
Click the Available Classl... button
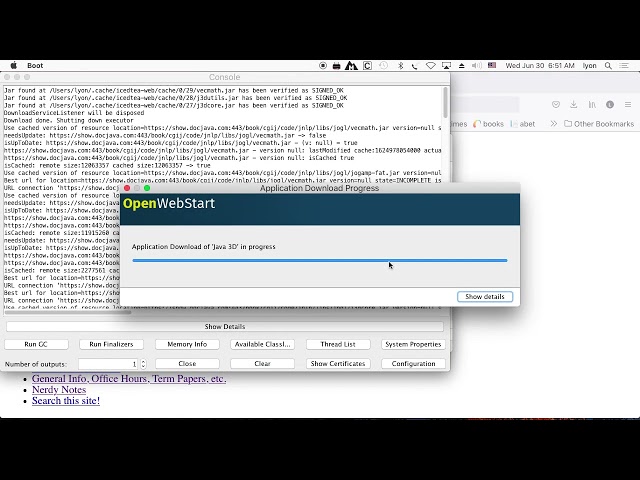[x=262, y=344]
